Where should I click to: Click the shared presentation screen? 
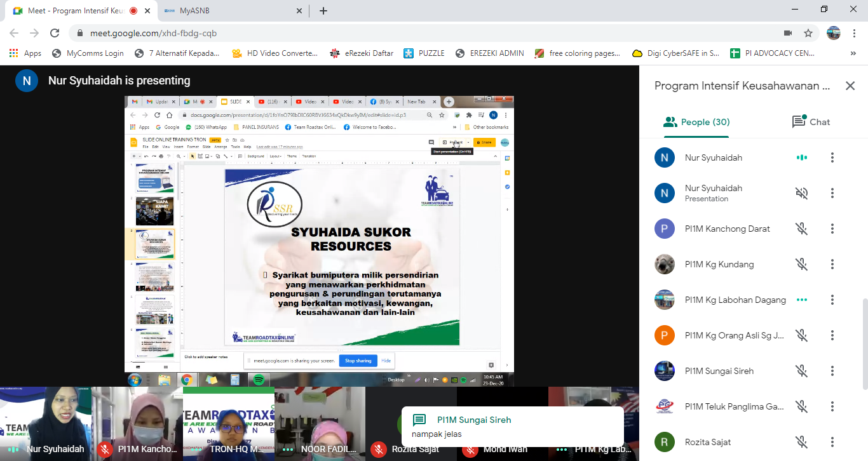pyautogui.click(x=319, y=241)
